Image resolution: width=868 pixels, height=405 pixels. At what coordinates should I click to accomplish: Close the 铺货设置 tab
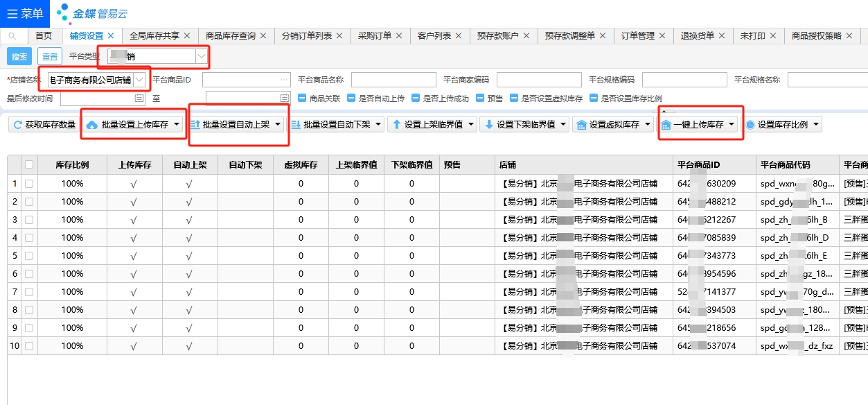pyautogui.click(x=111, y=36)
